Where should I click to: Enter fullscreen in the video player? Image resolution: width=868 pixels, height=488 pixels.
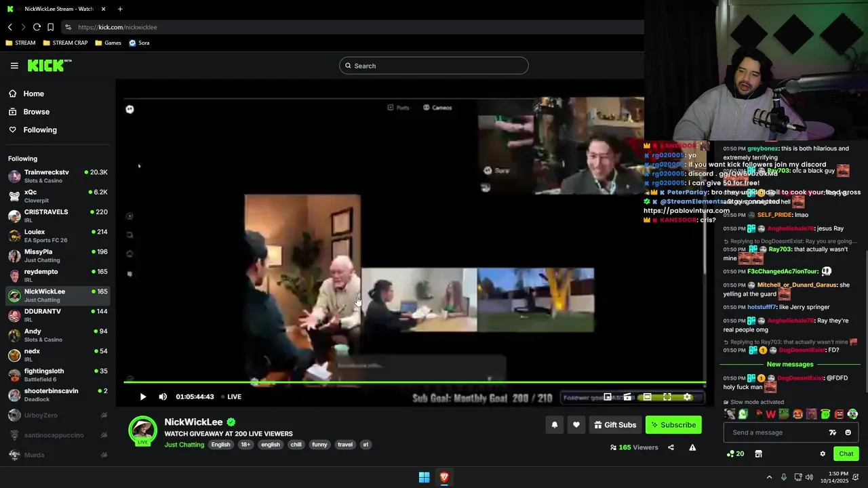click(667, 396)
